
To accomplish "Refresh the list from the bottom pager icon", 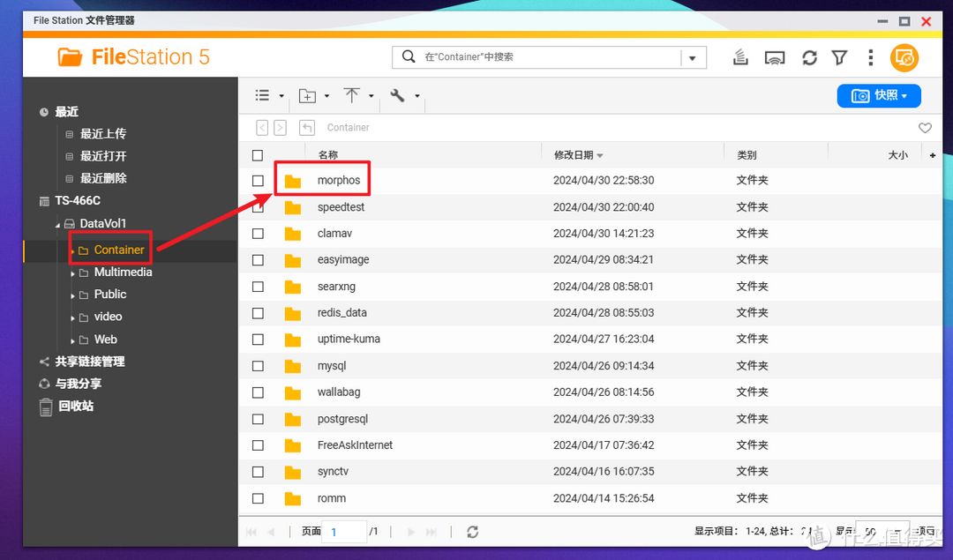I will point(472,532).
